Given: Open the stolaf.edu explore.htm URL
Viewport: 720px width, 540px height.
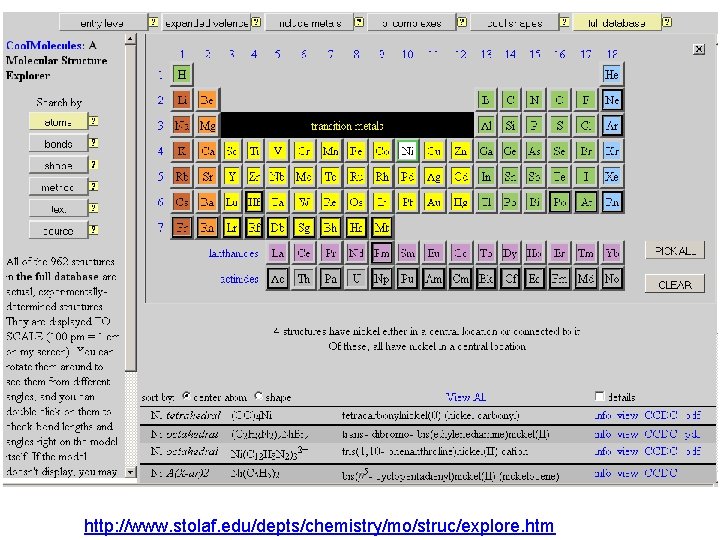Looking at the screenshot, I should coord(320,526).
